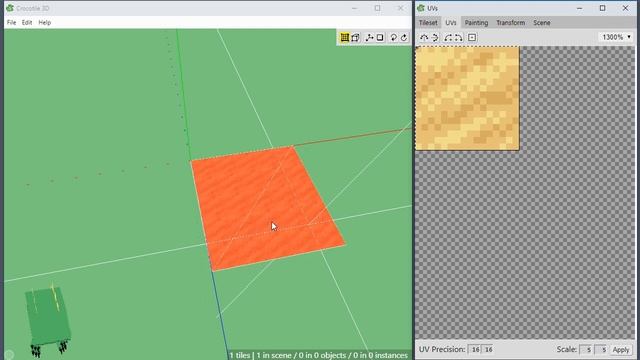The height and width of the screenshot is (360, 640).
Task: Click the green orientation cube in viewport corner
Action: [48, 316]
